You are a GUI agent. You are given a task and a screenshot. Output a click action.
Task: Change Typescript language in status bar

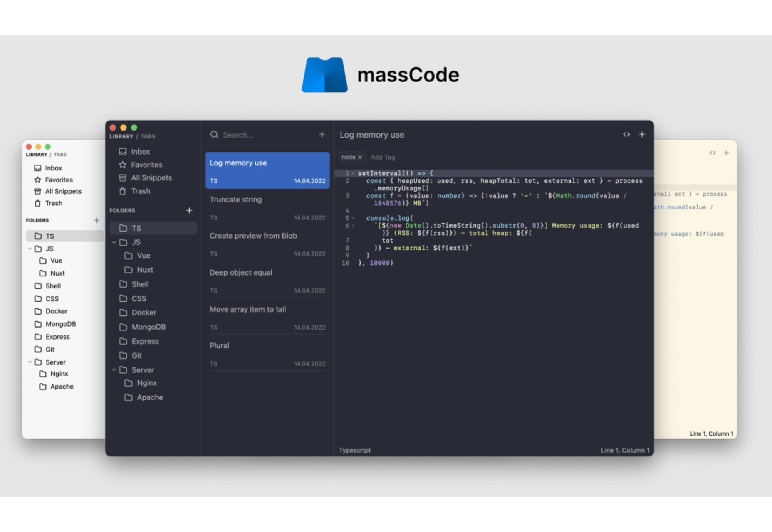pyautogui.click(x=354, y=450)
